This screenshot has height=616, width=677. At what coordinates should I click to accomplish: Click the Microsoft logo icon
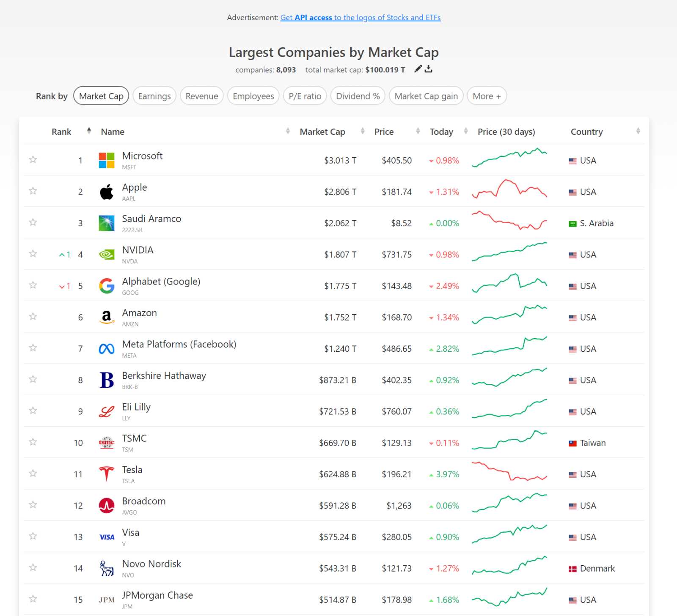point(107,160)
